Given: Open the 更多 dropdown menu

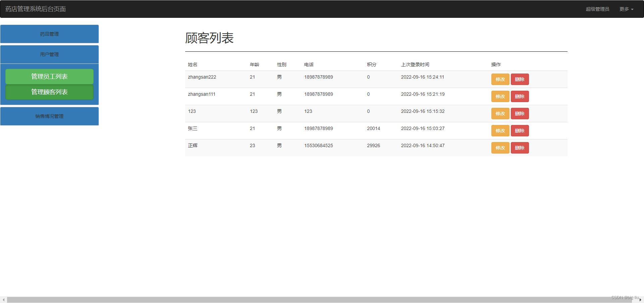Looking at the screenshot, I should [x=626, y=9].
